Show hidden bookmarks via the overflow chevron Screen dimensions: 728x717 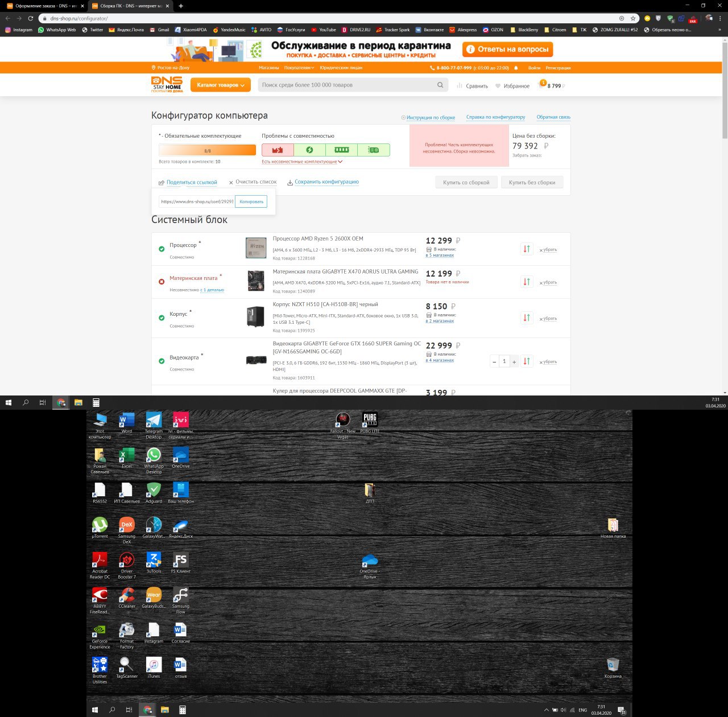719,30
